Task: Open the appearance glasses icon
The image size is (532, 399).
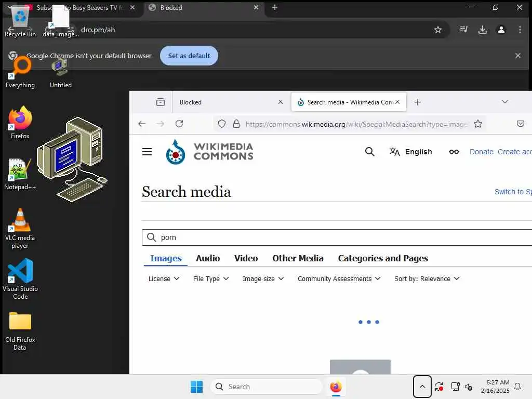Action: [x=454, y=152]
